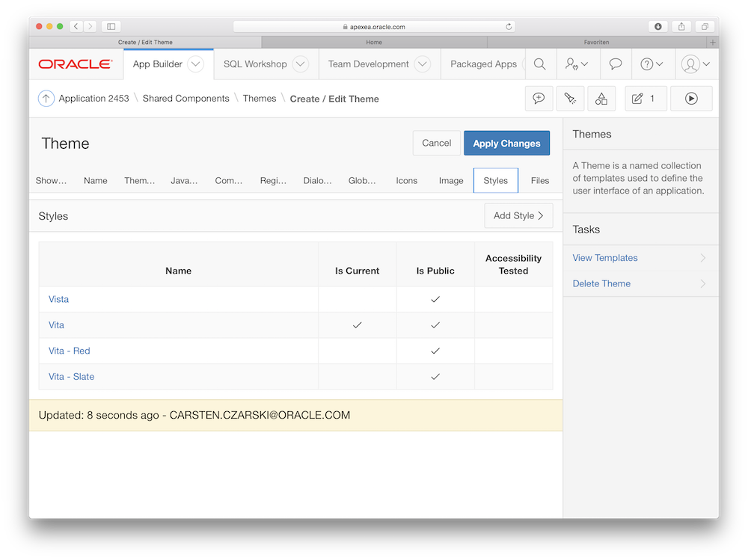Open the user account menu
This screenshot has height=560, width=748.
[x=696, y=64]
